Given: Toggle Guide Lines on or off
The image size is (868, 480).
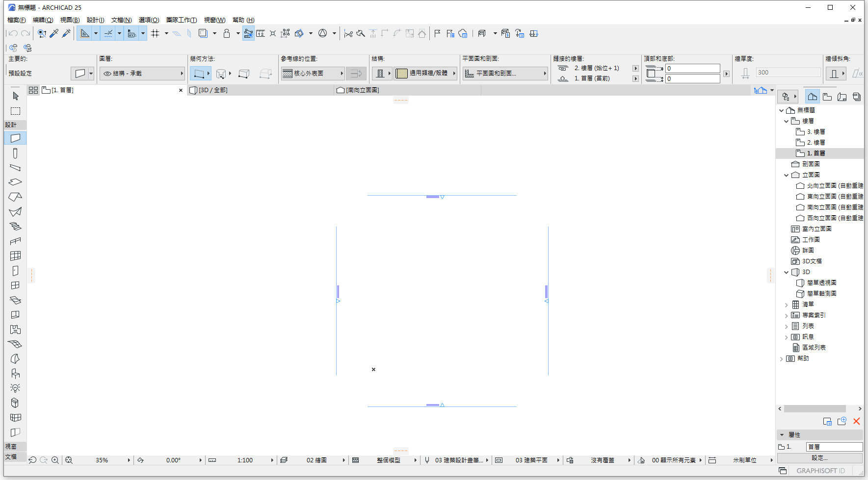Looking at the screenshot, I should click(x=85, y=33).
